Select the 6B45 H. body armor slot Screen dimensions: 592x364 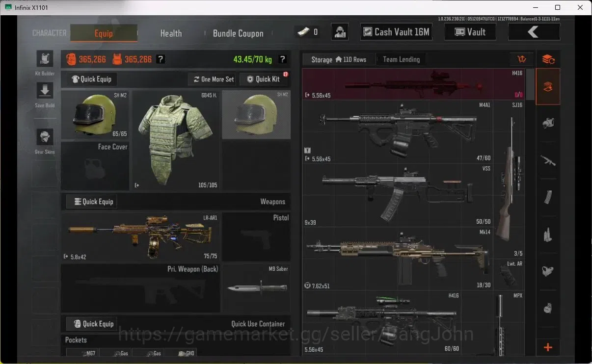point(176,140)
